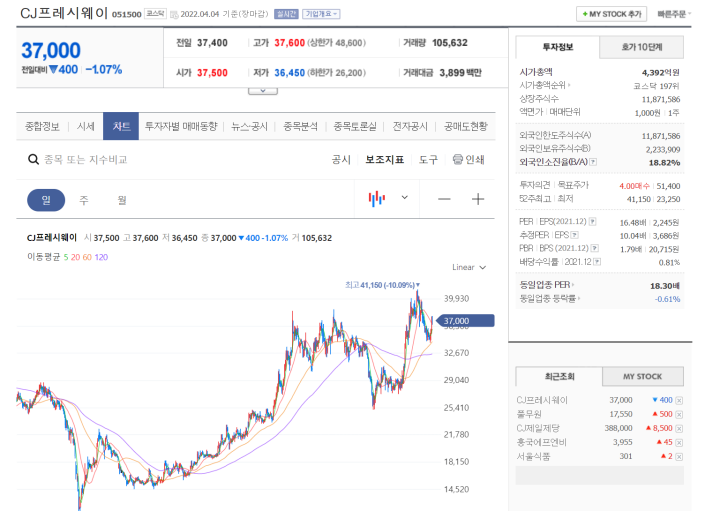Open the 빠른주문 dropdown
The image size is (720, 511).
(674, 14)
